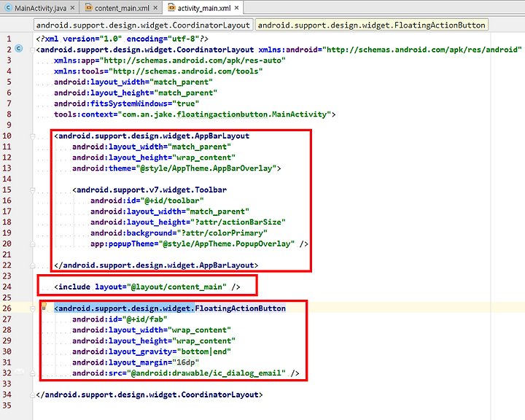
Task: Click the CoordinatorLayout closing fold on line 34
Action: (x=33, y=395)
